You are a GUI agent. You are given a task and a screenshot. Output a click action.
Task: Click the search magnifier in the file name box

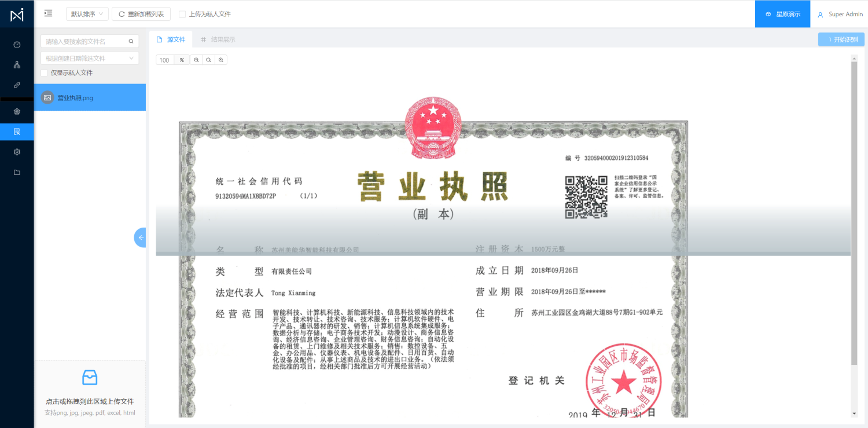tap(131, 42)
